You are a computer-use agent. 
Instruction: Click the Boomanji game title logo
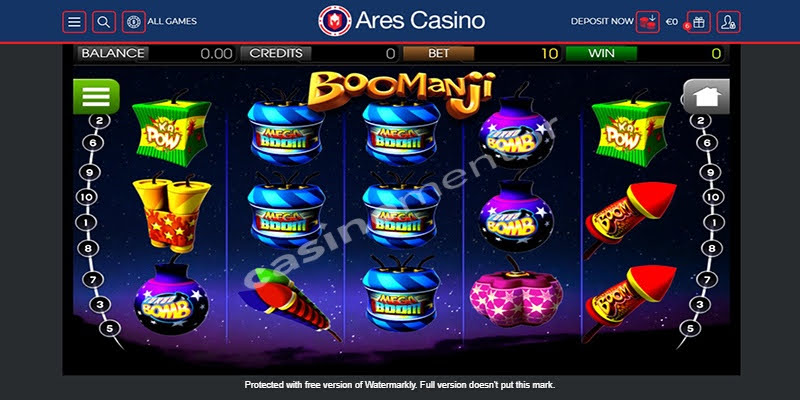(x=401, y=93)
